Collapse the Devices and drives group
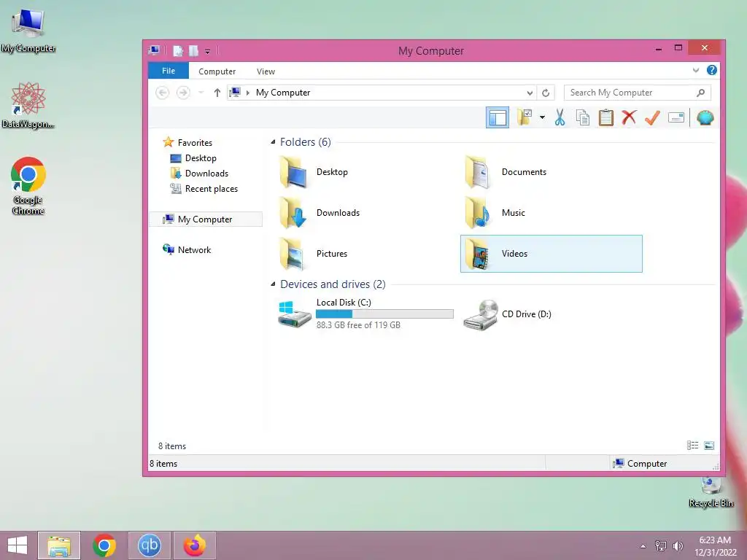The width and height of the screenshot is (747, 560). pyautogui.click(x=273, y=284)
